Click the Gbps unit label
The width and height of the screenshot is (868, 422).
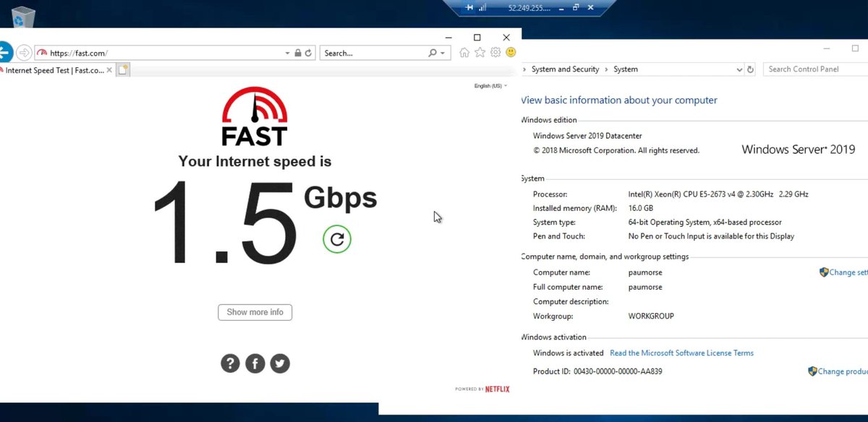(x=340, y=197)
